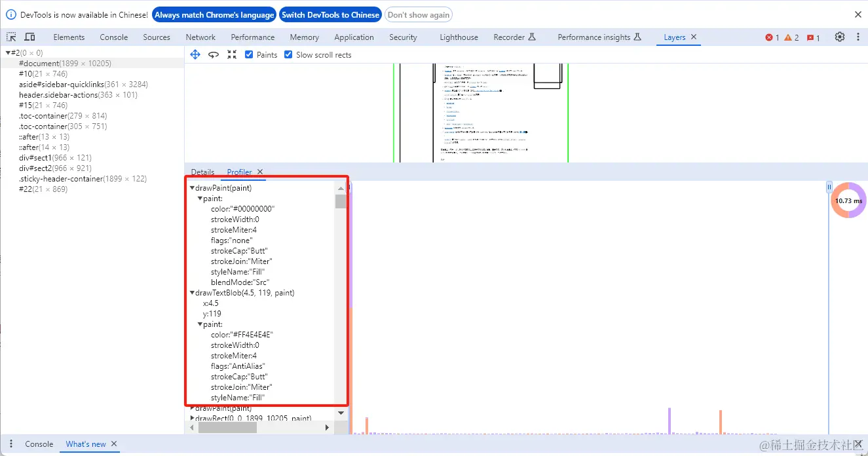
Task: Click the page preview in layers 3D view
Action: (481, 113)
